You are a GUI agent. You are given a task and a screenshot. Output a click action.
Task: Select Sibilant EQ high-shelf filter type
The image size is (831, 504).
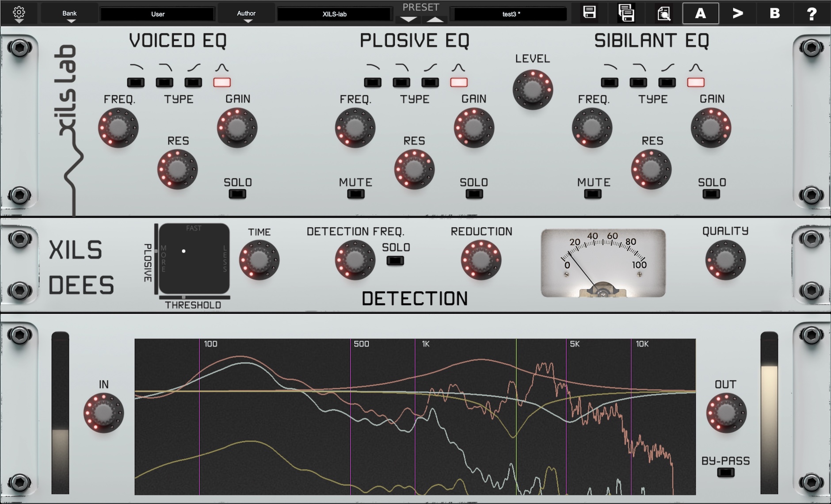click(x=667, y=82)
